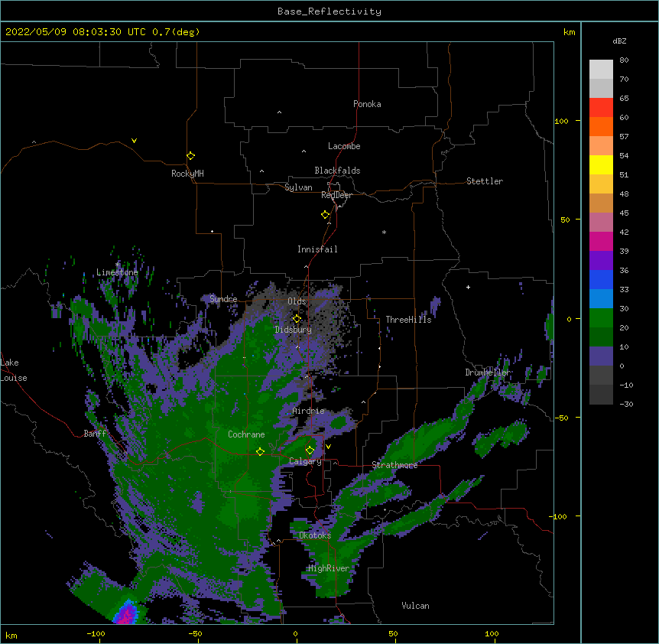Viewport: 659px width, 644px height.
Task: Click the magenta 42 dBZ legend swatch
Action: 601,241
